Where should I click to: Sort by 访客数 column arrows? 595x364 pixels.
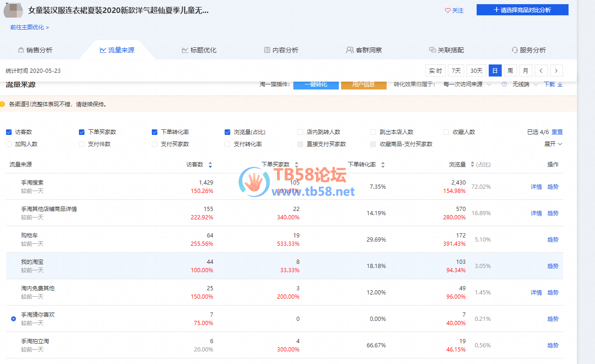210,165
